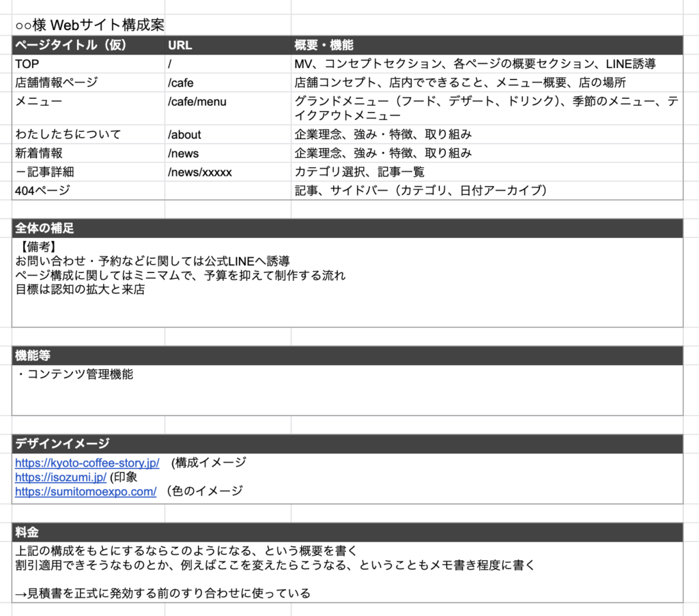
Task: Click the デザインイメージ section header
Action: (x=62, y=444)
